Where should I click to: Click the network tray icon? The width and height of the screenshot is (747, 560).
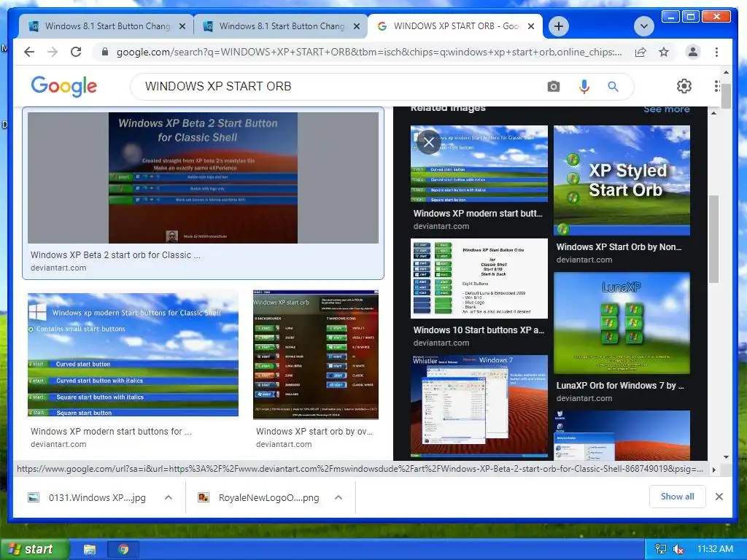[x=661, y=549]
